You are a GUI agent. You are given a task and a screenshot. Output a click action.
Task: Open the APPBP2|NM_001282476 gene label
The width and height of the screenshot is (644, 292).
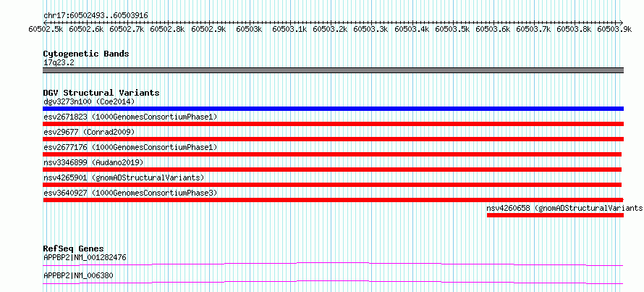(85, 257)
